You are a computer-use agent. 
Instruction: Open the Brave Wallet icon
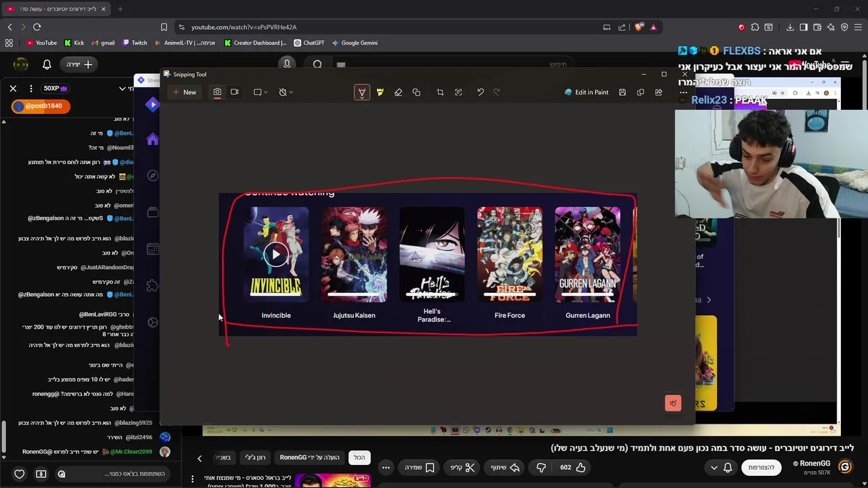point(817,27)
